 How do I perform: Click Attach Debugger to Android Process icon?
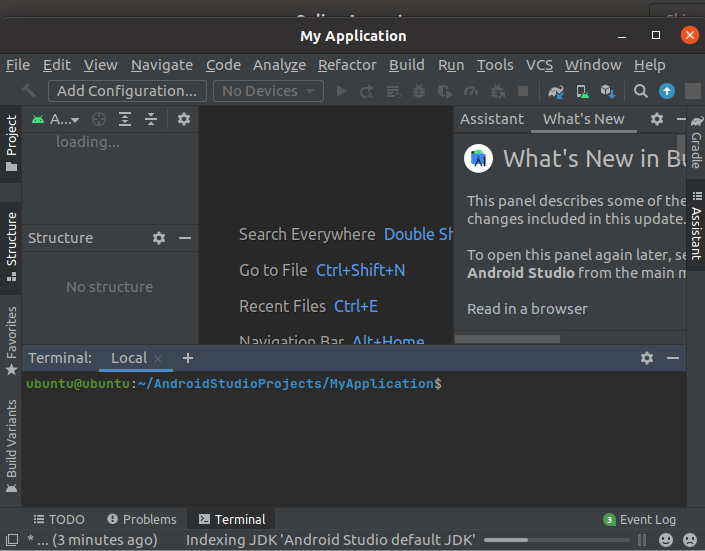(x=497, y=91)
